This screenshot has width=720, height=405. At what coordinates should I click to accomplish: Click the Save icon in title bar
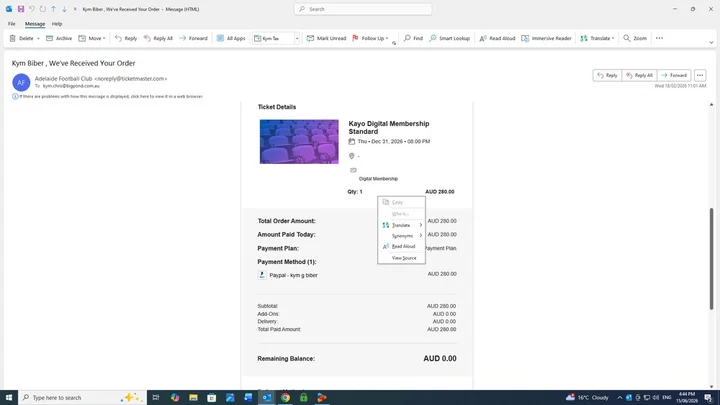21,9
